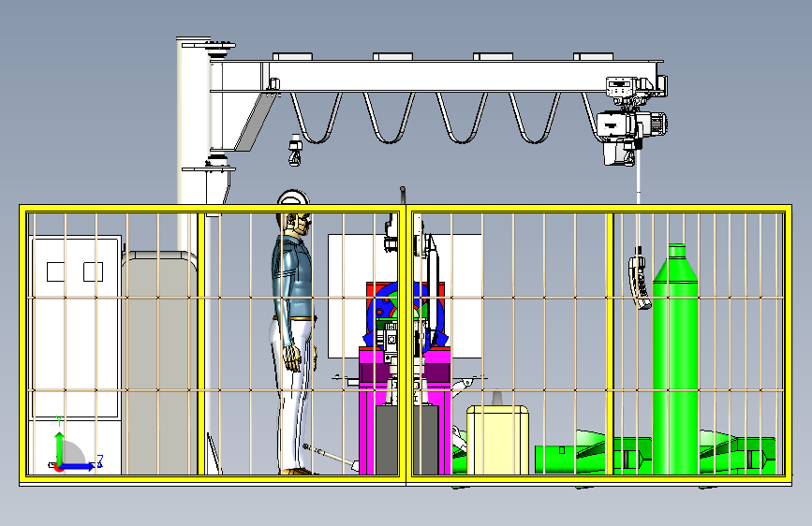This screenshot has width=812, height=526.
Task: Select the floor lever near the worker's feet
Action: click(x=330, y=456)
